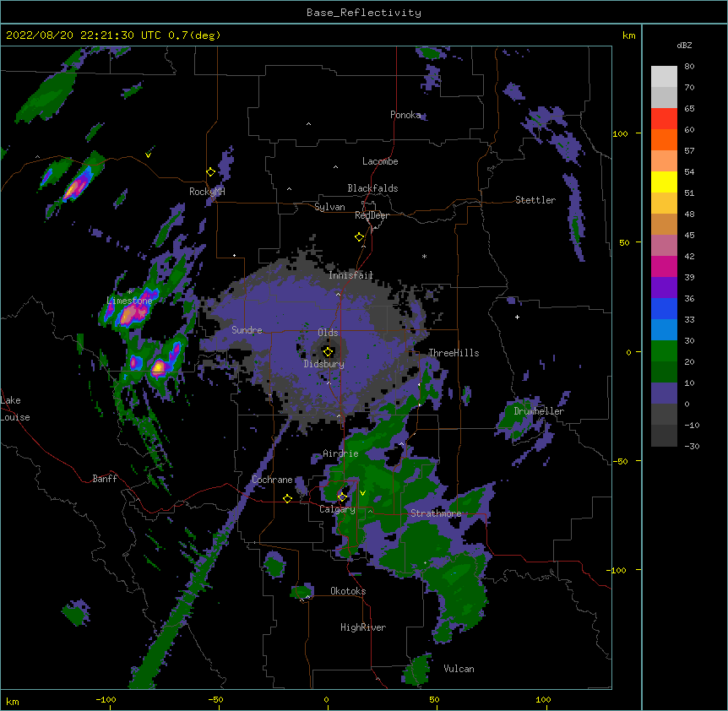Viewport: 728px width, 711px height.
Task: Click the yellow v marker in northwest area
Action: 148,155
